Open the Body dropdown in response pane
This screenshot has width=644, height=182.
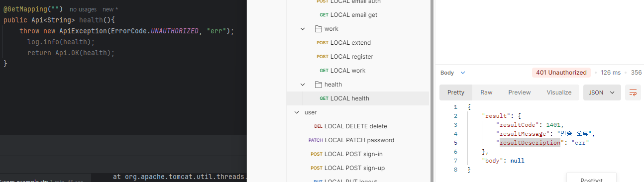[x=453, y=73]
